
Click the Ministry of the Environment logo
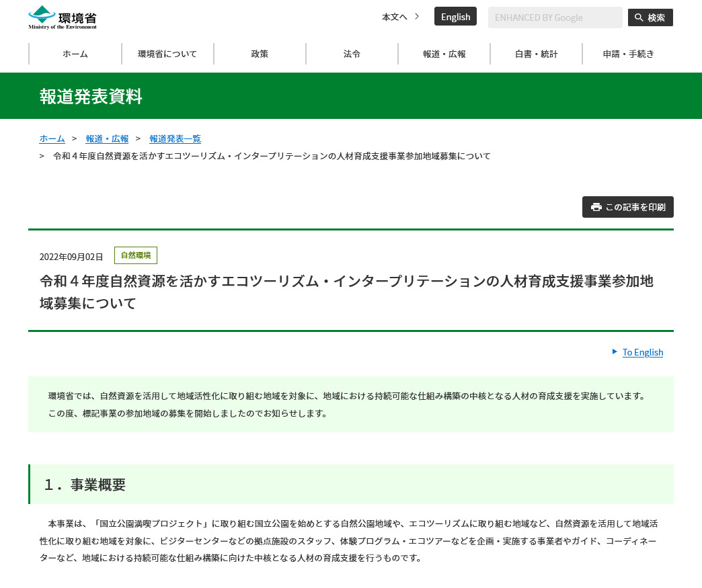pos(63,17)
